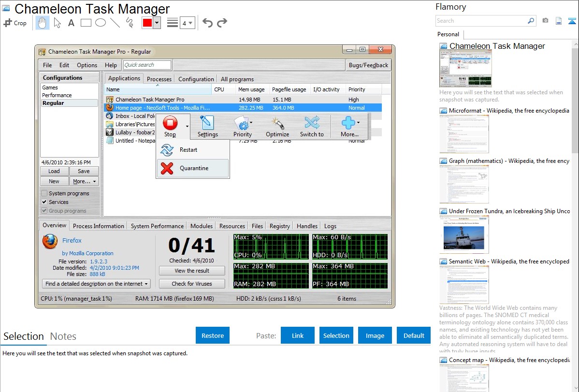Undo the last annotation
Viewport: 579px width, 392px height.
pos(207,23)
